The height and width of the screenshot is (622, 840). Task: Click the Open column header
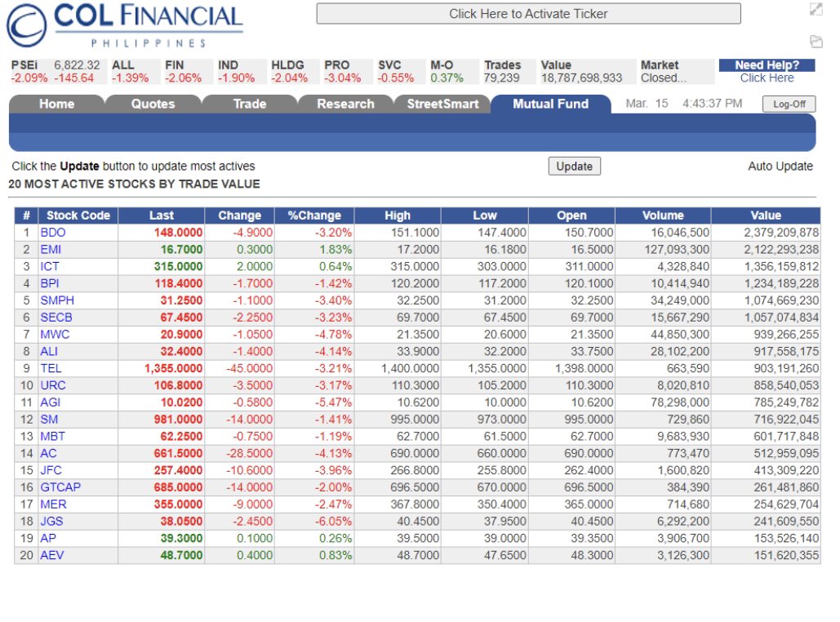(571, 215)
